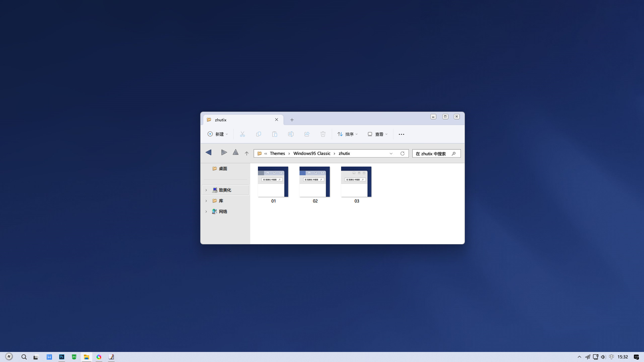This screenshot has height=362, width=644.
Task: Toggle the see-more (...) toolbar menu
Action: [401, 134]
